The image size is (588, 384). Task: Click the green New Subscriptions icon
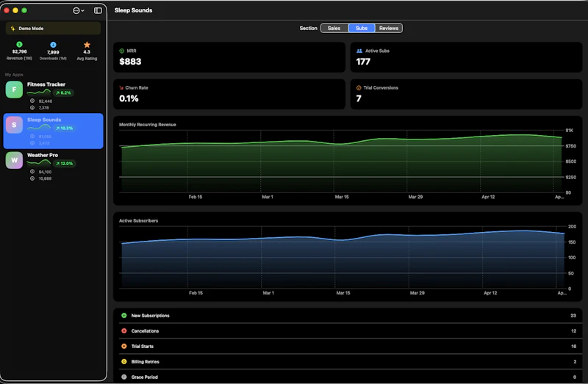pyautogui.click(x=124, y=316)
